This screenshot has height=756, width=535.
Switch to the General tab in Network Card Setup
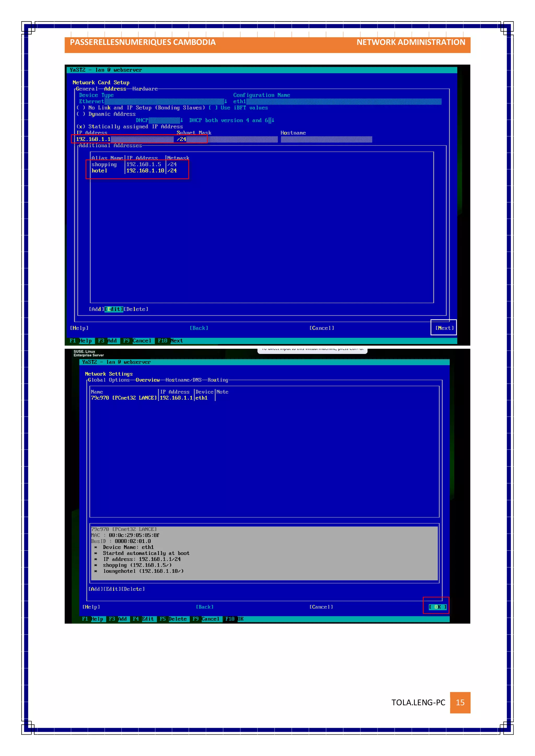click(x=87, y=89)
